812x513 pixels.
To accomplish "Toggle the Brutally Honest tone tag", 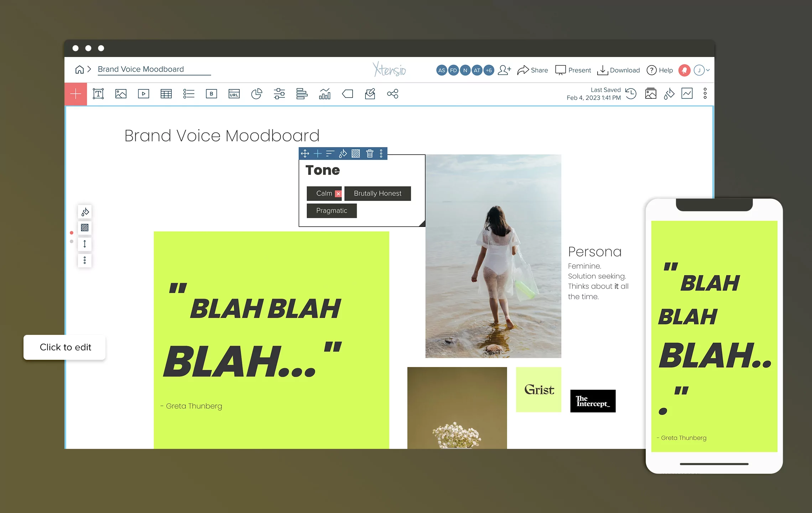I will pyautogui.click(x=378, y=193).
